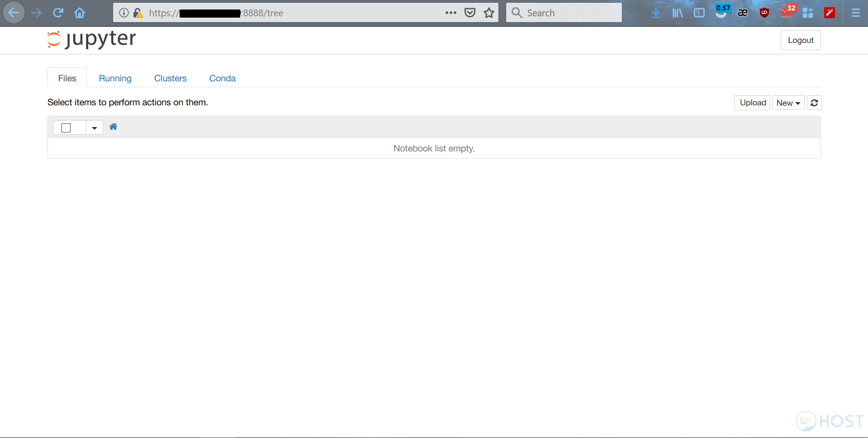Expand the selection type dropdown arrow
The height and width of the screenshot is (438, 868).
[x=95, y=128]
